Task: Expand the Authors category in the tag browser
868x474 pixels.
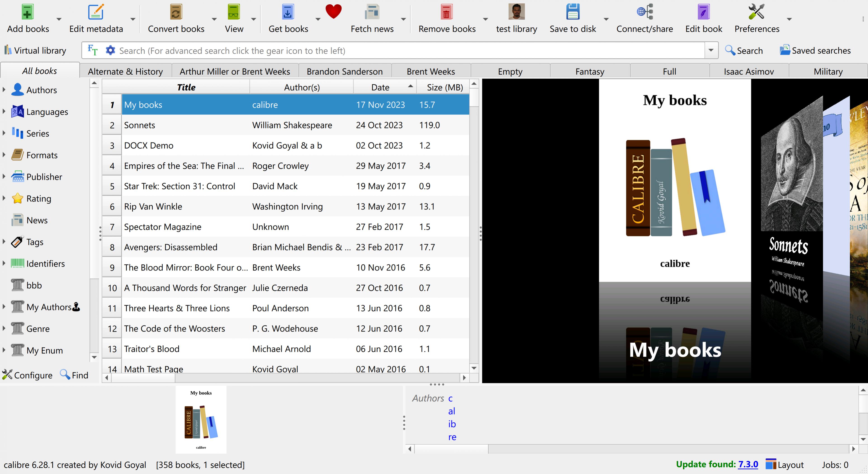Action: coord(4,90)
